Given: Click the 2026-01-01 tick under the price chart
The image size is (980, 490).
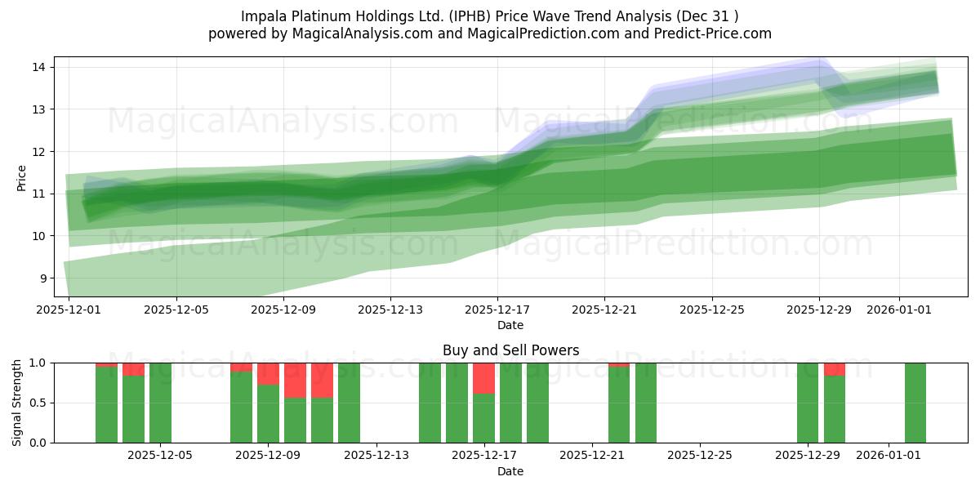Looking at the screenshot, I should click(x=899, y=310).
